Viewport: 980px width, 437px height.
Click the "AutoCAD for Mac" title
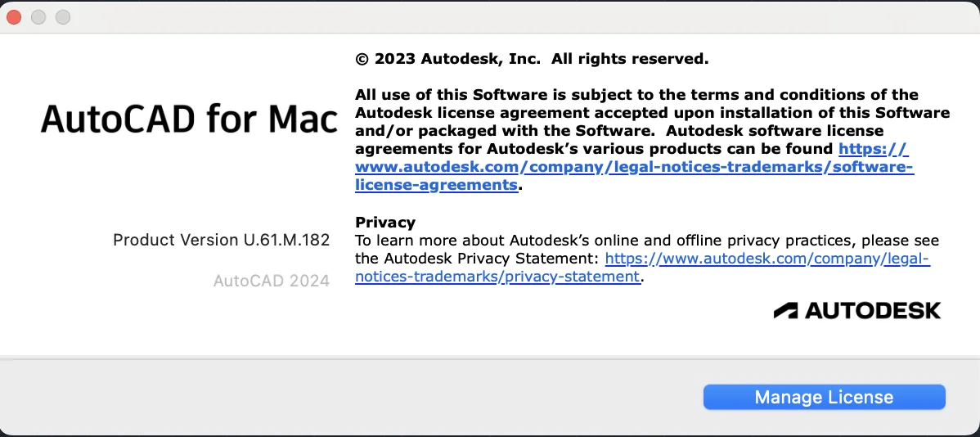click(x=189, y=119)
